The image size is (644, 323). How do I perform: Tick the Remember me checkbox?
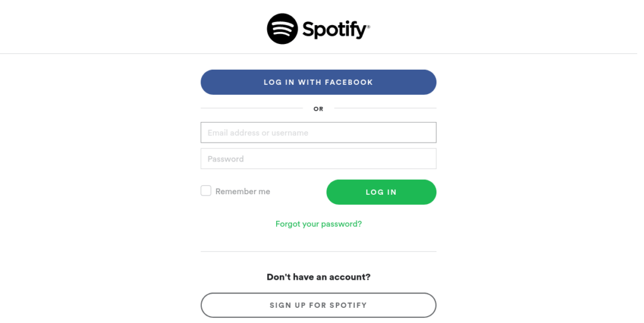point(206,191)
